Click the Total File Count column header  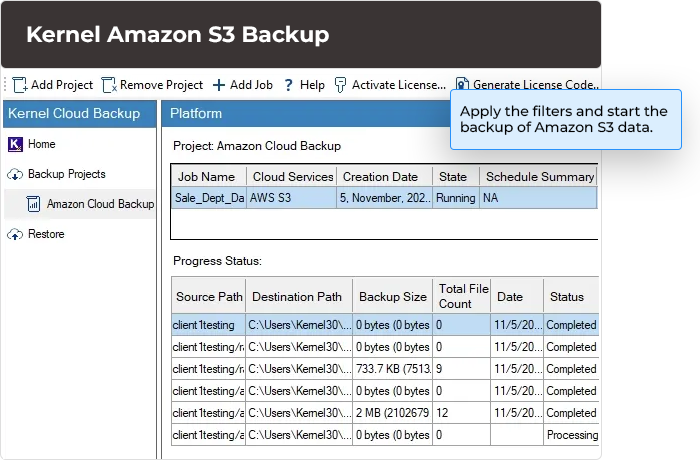tap(462, 297)
